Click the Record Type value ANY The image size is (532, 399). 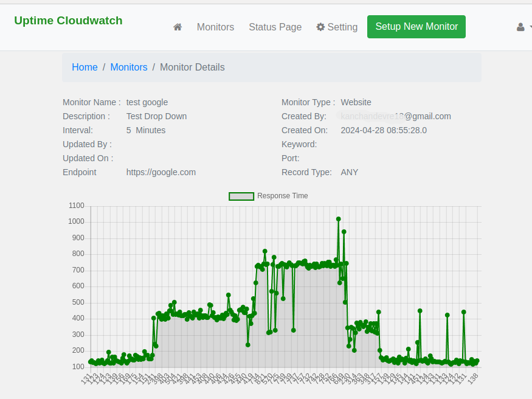tap(350, 172)
